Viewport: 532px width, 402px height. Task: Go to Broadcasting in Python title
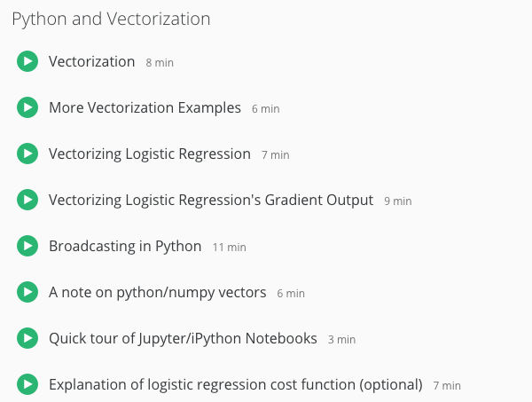point(125,246)
